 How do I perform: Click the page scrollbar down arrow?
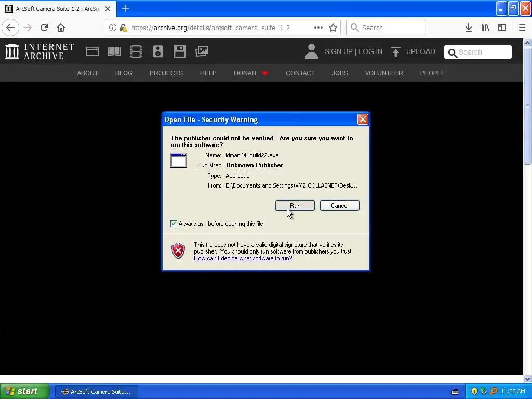527,379
